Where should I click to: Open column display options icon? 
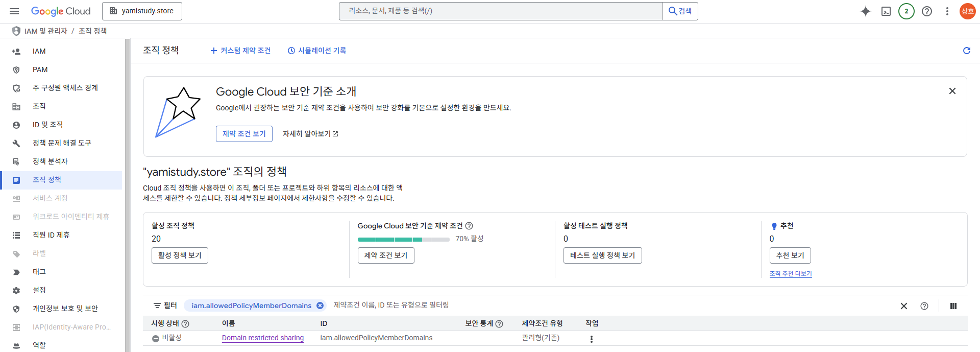click(x=953, y=306)
